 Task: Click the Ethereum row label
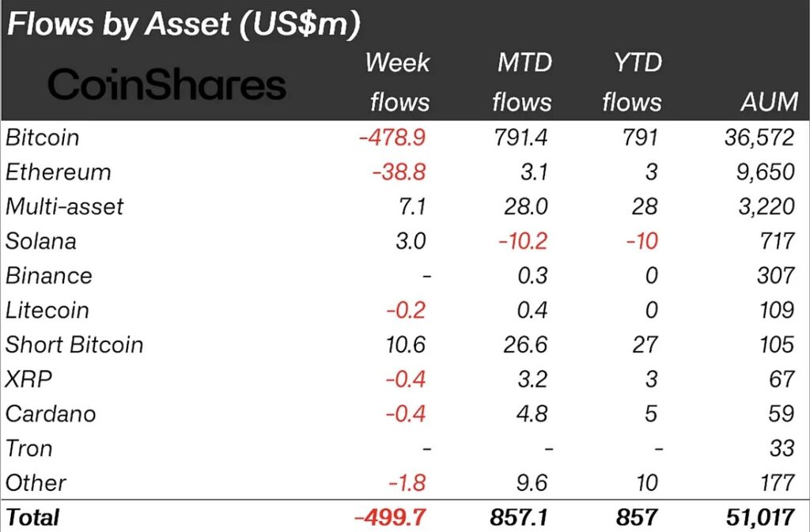tap(59, 172)
